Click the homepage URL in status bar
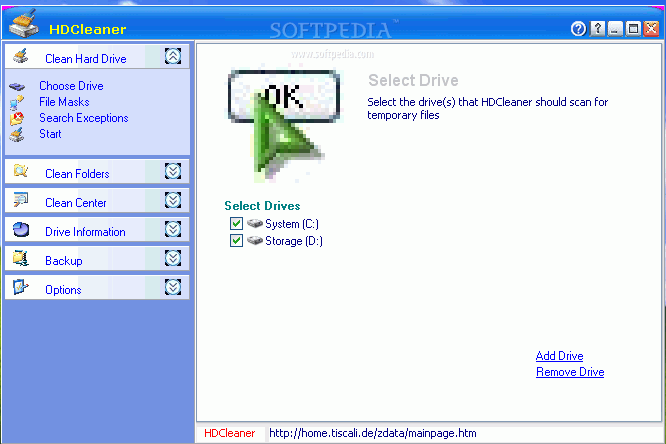This screenshot has height=444, width=666. tap(373, 433)
